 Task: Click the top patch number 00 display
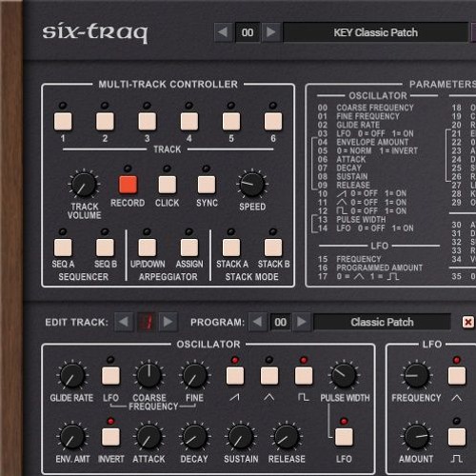pyautogui.click(x=248, y=32)
